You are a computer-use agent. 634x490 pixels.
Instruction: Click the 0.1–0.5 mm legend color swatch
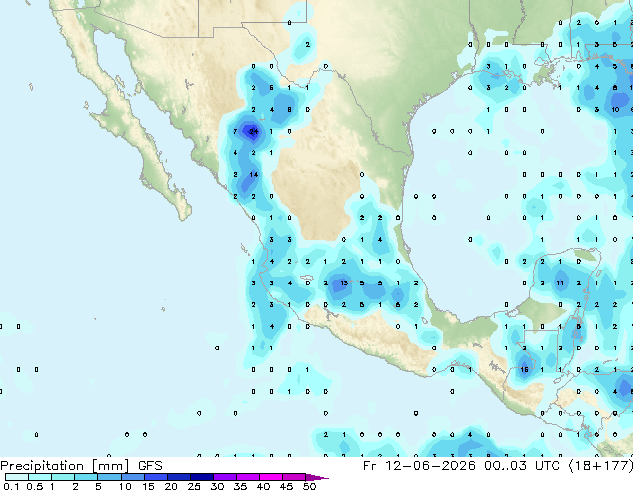[17, 477]
